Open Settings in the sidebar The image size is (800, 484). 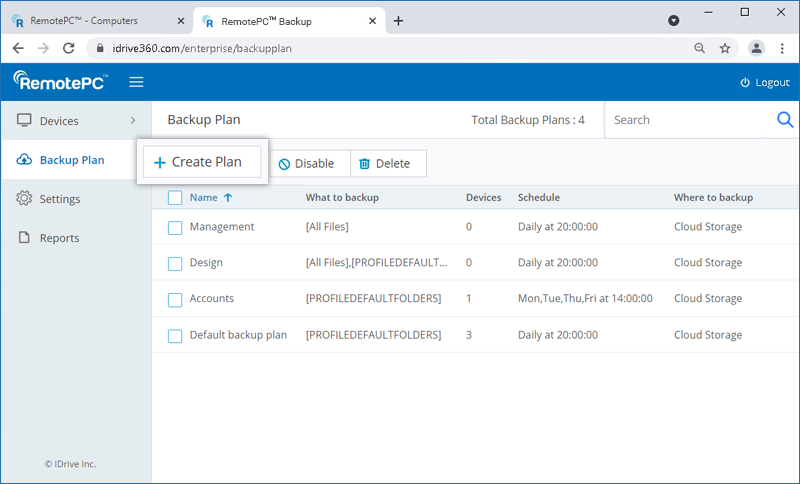(x=60, y=199)
